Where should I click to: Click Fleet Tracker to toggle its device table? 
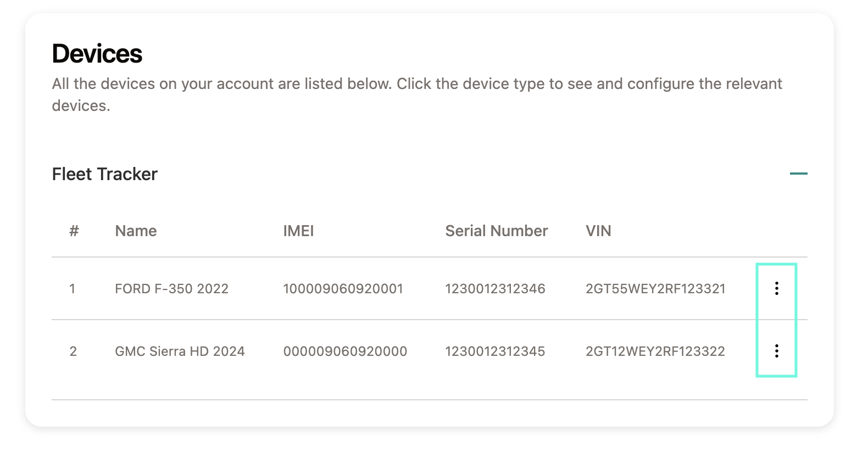point(104,174)
